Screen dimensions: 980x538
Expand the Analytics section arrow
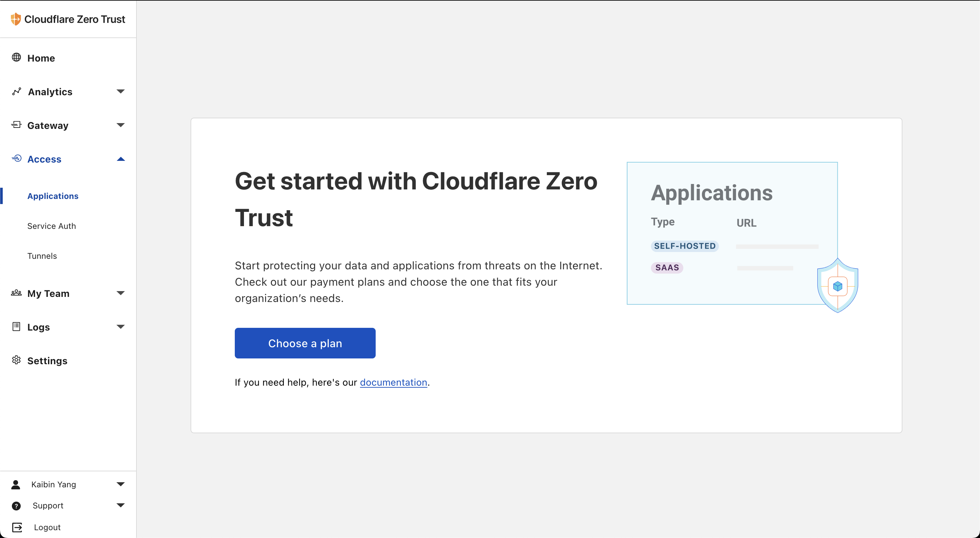click(x=120, y=91)
